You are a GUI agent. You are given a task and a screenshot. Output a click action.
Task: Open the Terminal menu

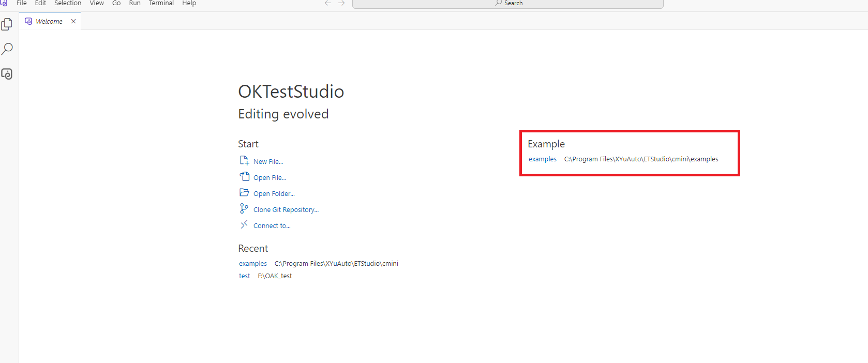tap(161, 3)
